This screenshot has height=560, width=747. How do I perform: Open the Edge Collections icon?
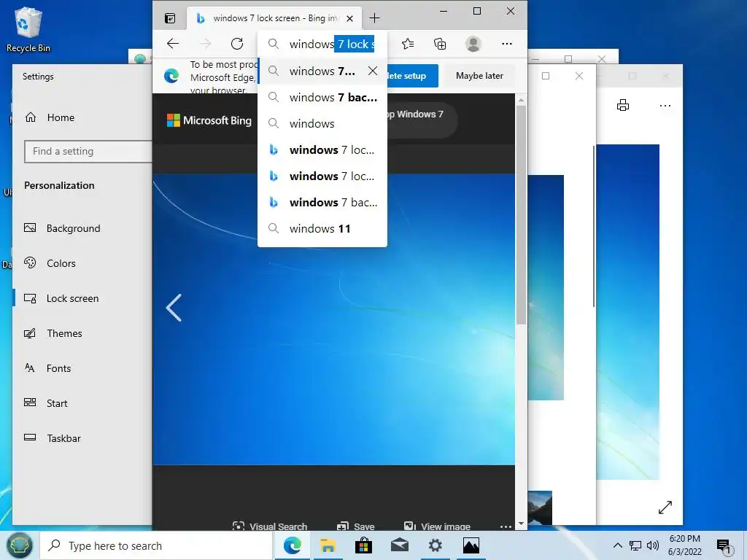tap(440, 44)
